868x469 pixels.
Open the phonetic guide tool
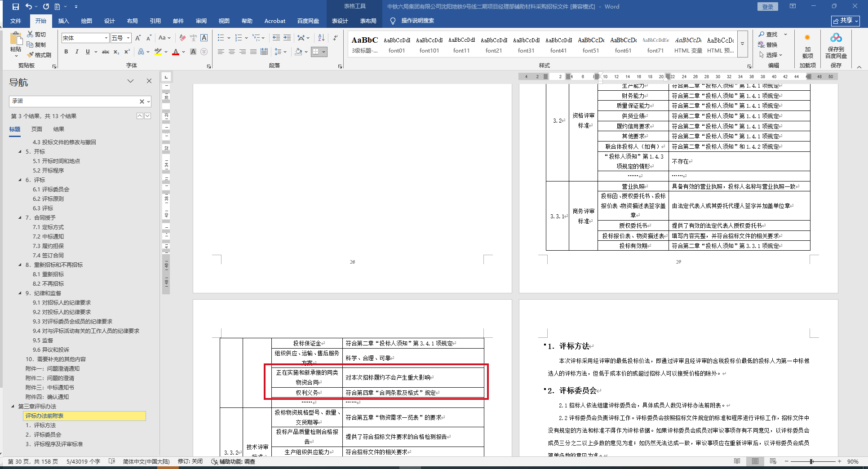193,38
